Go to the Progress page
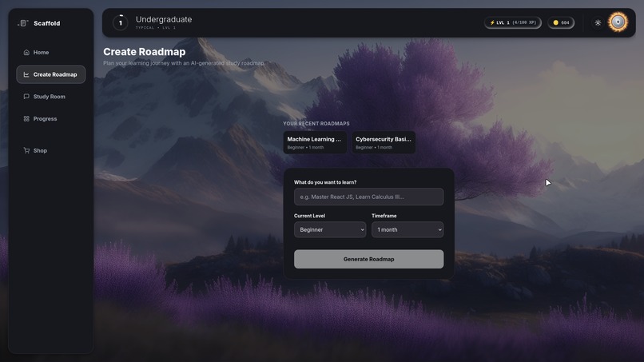 click(x=51, y=119)
